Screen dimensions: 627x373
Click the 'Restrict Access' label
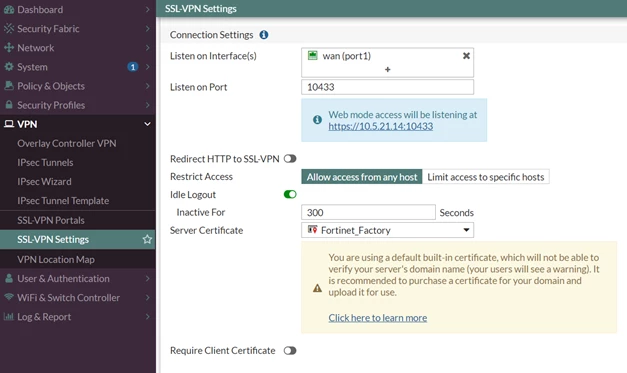[201, 177]
